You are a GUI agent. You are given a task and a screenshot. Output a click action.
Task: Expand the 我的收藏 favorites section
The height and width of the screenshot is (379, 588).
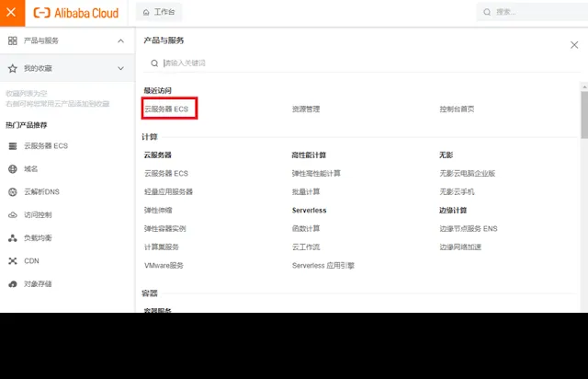[x=120, y=68]
